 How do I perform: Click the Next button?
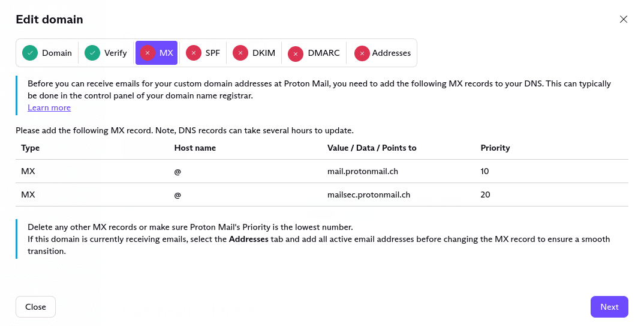(609, 307)
